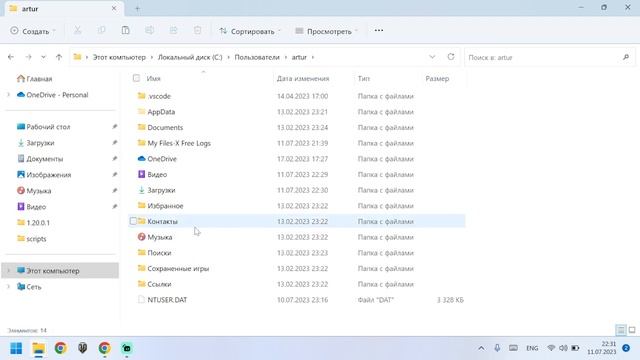Screen dimensions: 640x360
Task: Sort by Дата изменения column header
Action: tap(303, 78)
